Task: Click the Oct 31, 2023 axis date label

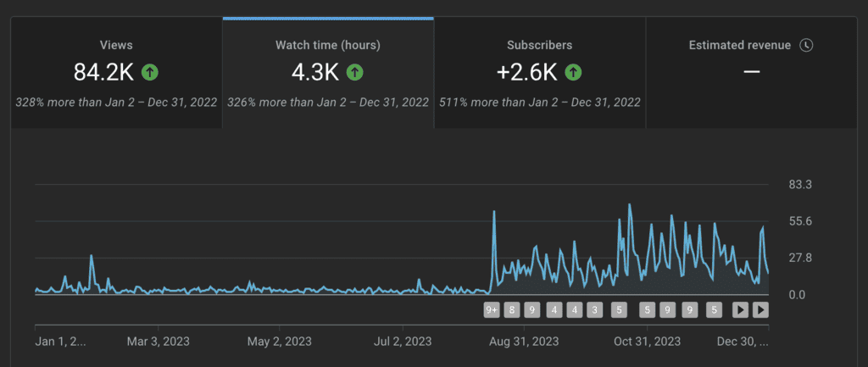Action: pos(647,342)
